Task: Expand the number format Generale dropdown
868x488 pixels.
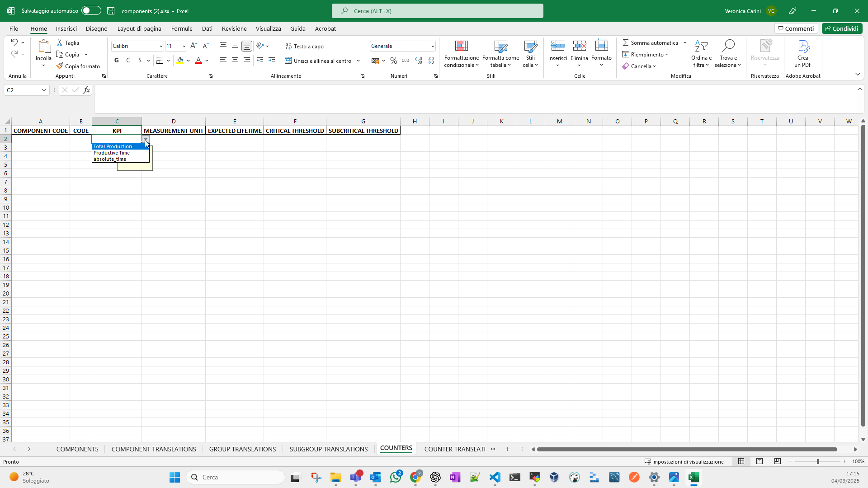Action: pos(432,46)
